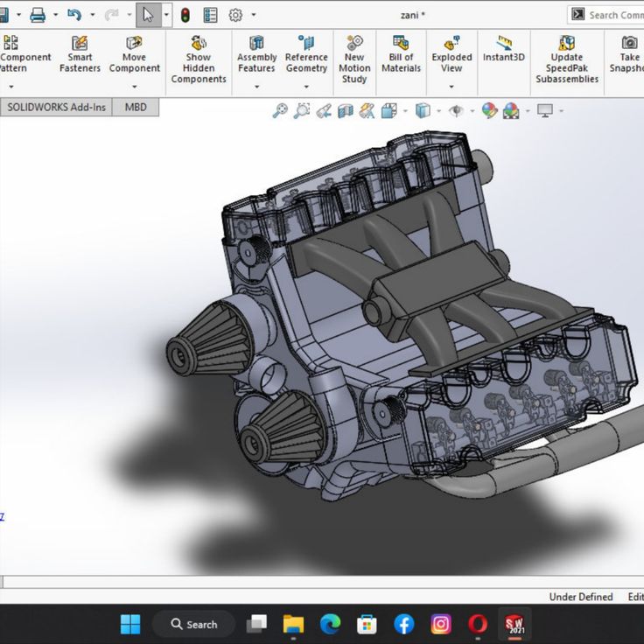The height and width of the screenshot is (644, 644).
Task: Click Reference Geometry tool
Action: tap(306, 54)
